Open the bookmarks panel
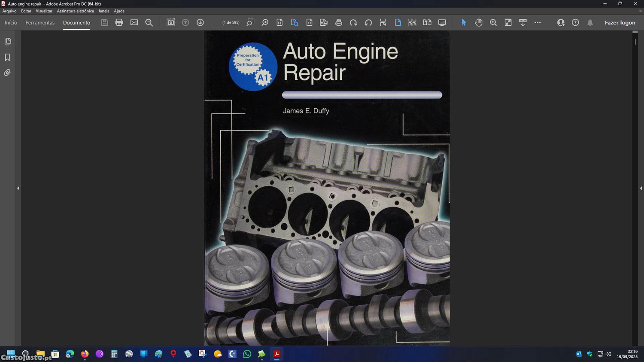This screenshot has height=362, width=644. (7, 57)
